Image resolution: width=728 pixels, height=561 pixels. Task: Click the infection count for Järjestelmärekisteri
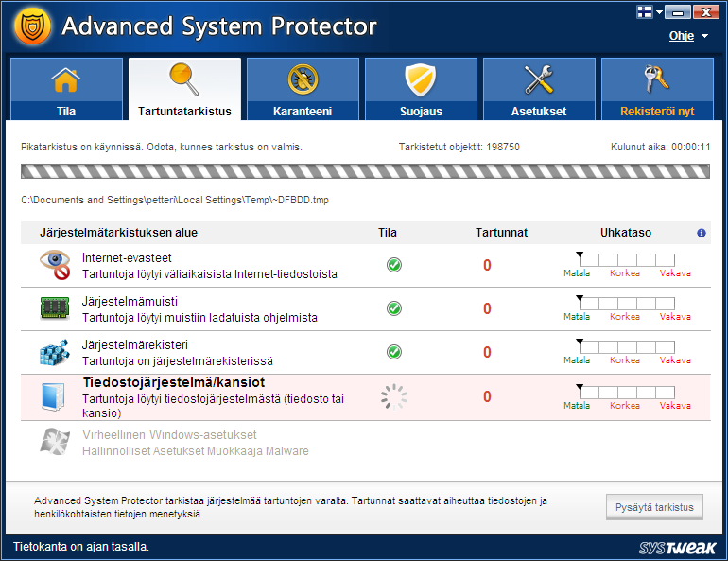(487, 353)
